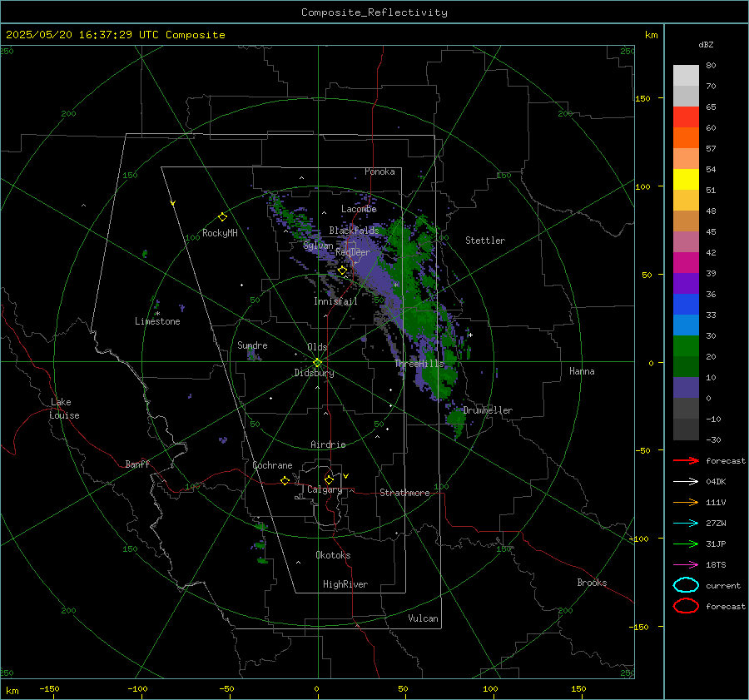
Task: Click the Stettler town label
Action: [x=485, y=241]
